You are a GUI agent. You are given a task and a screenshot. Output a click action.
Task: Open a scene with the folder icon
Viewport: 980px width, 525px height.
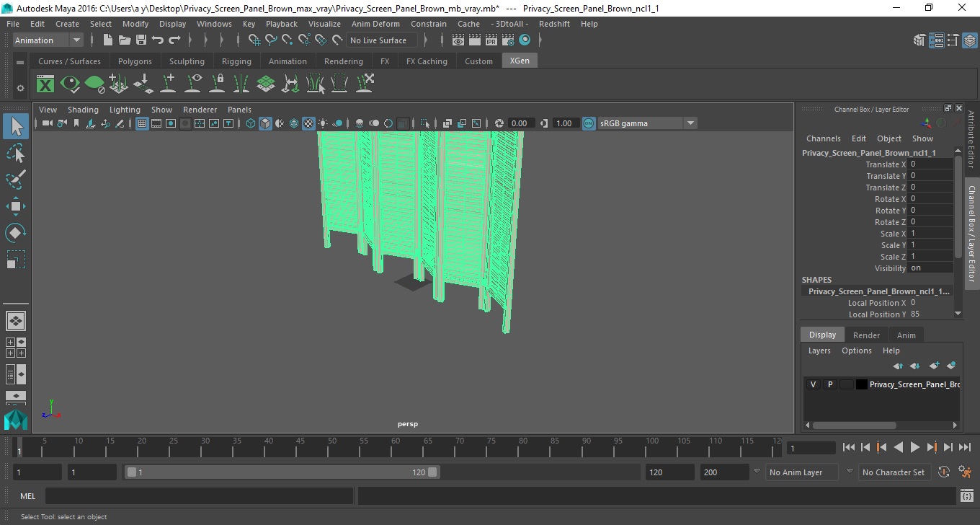tap(125, 40)
